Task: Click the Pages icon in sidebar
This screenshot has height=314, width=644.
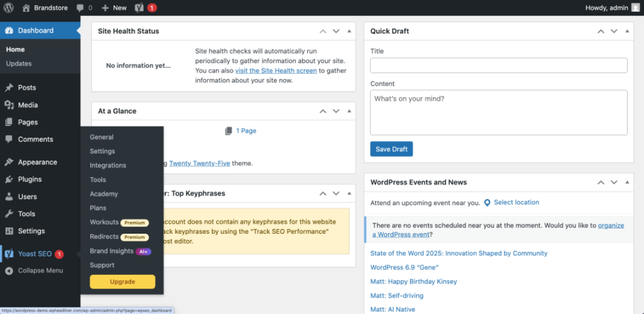Action: coord(9,122)
